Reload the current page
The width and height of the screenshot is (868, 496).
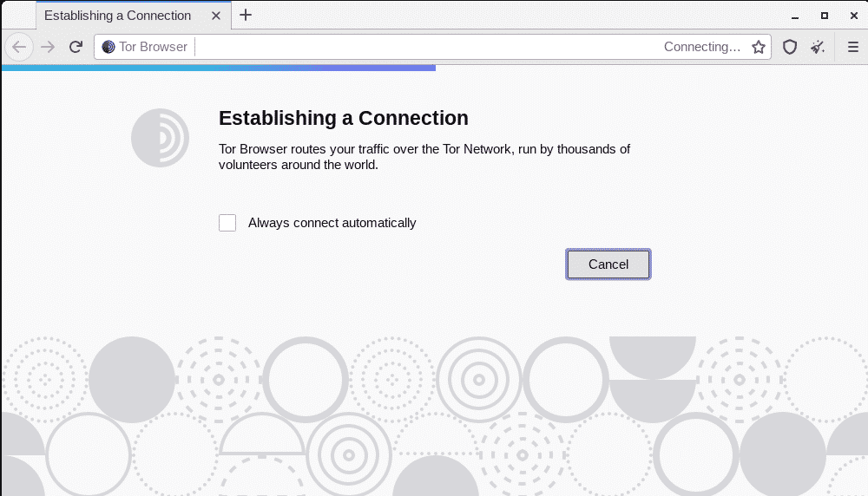(76, 47)
